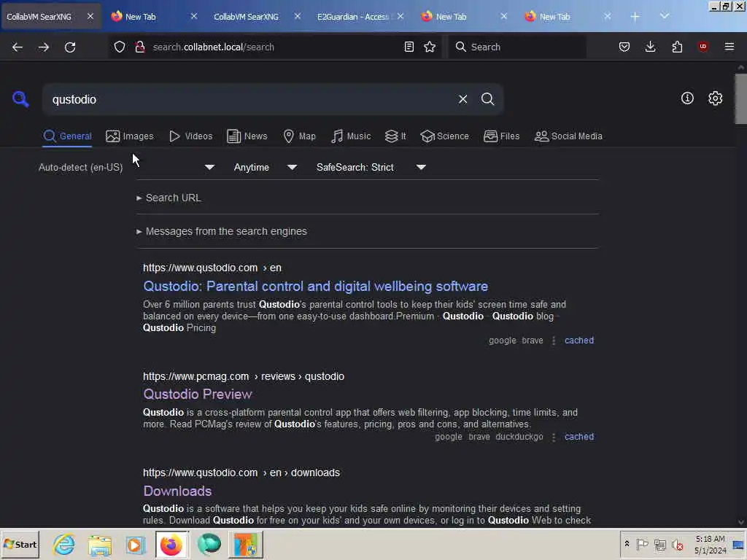Open the Firefox downloads panel
Screen dimensions: 747x560
click(650, 47)
